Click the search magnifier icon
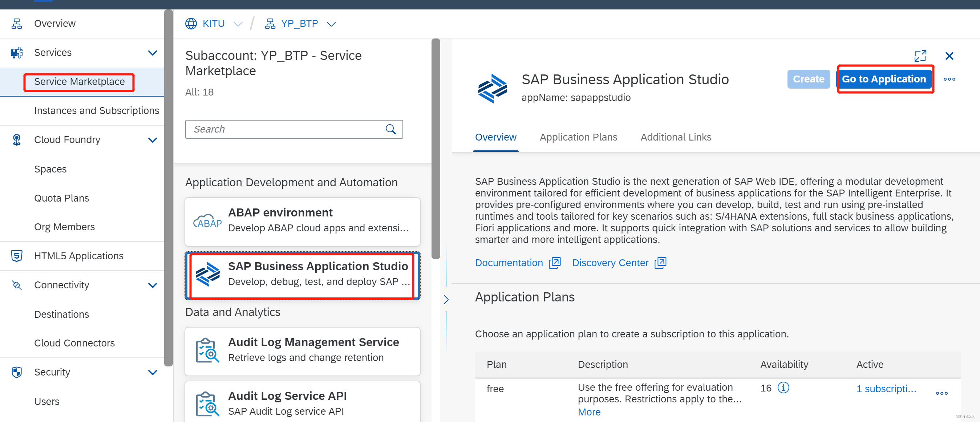Image resolution: width=980 pixels, height=422 pixels. [391, 129]
